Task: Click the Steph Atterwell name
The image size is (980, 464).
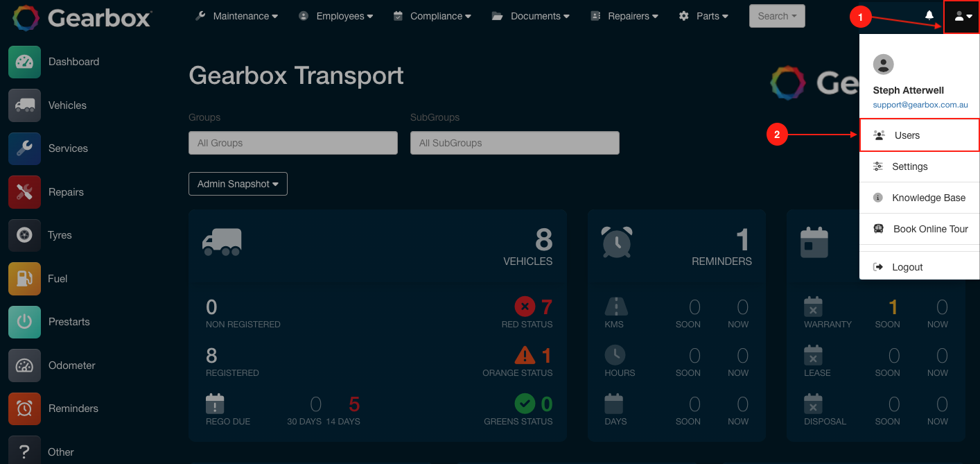Action: coord(908,90)
